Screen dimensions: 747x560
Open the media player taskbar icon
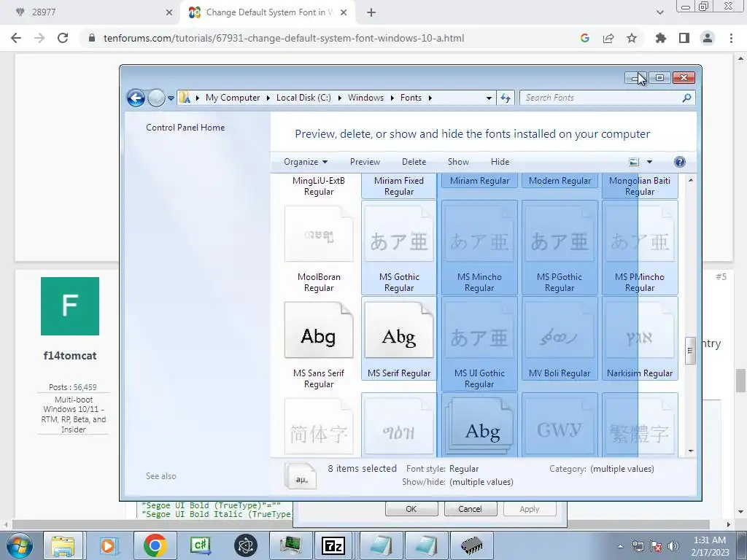tap(109, 545)
